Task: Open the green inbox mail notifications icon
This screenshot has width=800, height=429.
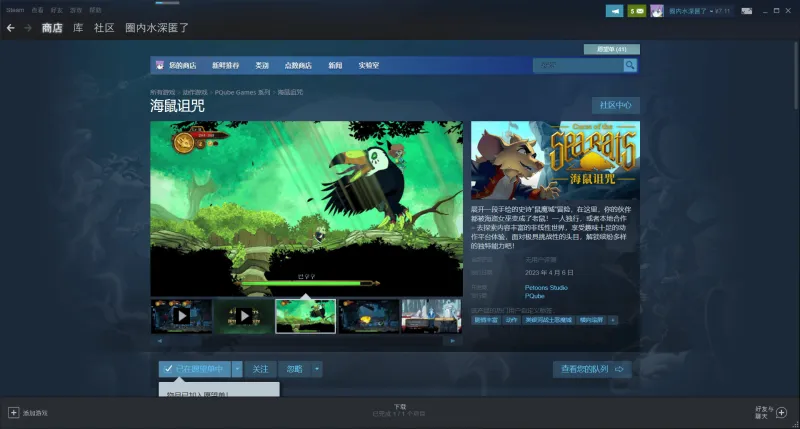Action: pos(637,11)
